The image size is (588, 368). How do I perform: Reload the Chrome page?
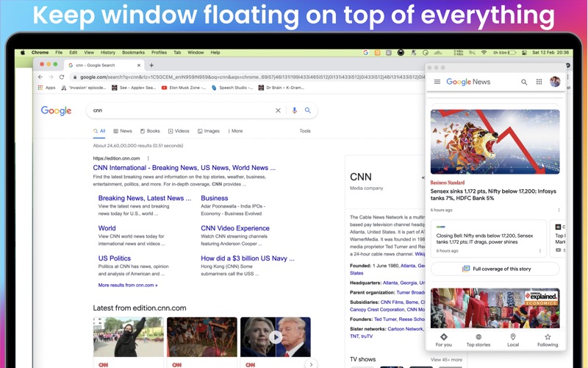[62, 77]
